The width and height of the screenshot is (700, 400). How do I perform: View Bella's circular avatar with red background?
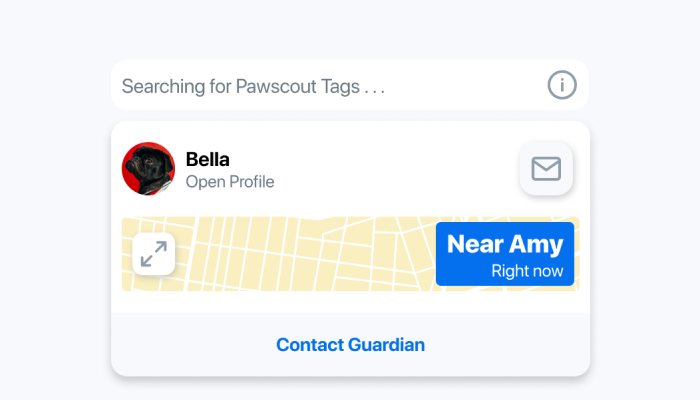coord(148,169)
